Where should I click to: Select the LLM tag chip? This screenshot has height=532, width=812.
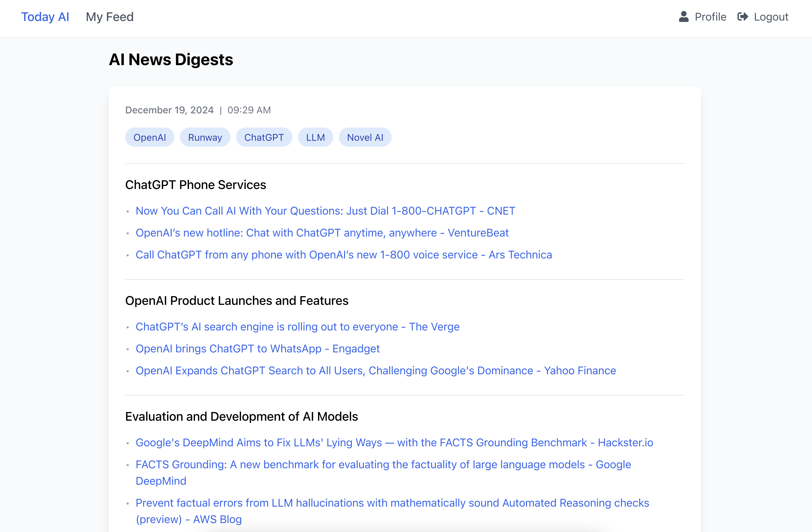tap(315, 138)
